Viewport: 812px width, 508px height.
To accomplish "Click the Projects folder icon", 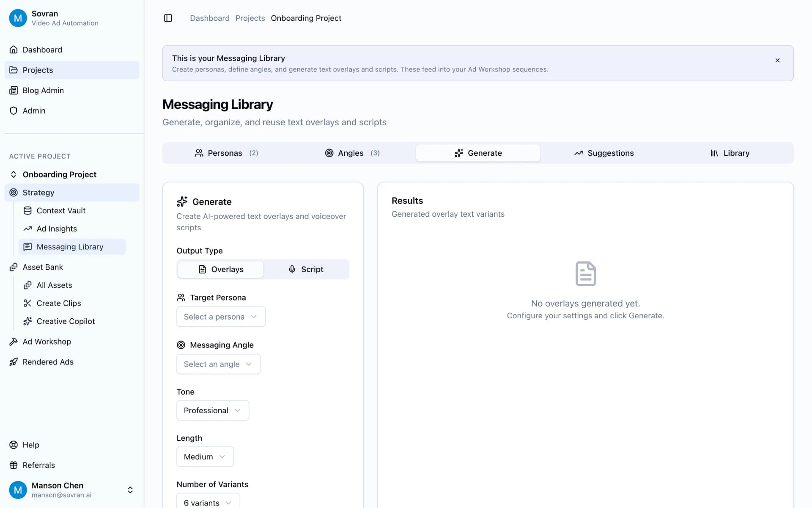I will click(x=14, y=70).
